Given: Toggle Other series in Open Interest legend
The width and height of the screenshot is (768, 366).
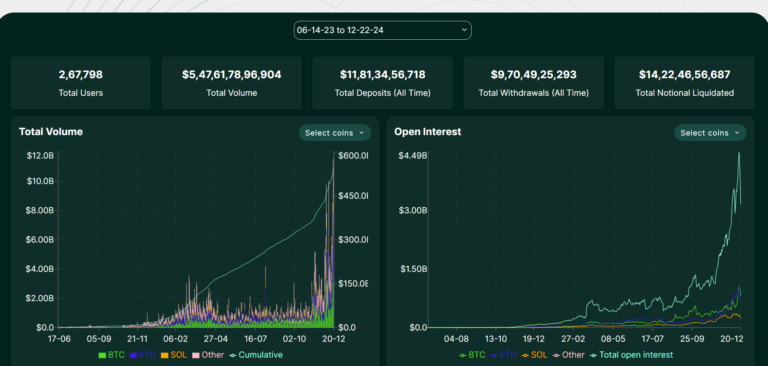Looking at the screenshot, I should 569,355.
